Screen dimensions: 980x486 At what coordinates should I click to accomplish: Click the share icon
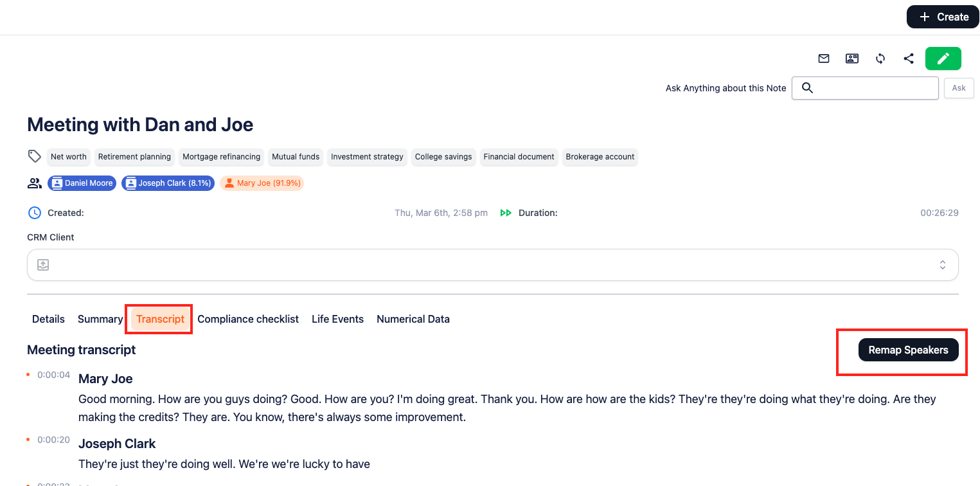[909, 59]
